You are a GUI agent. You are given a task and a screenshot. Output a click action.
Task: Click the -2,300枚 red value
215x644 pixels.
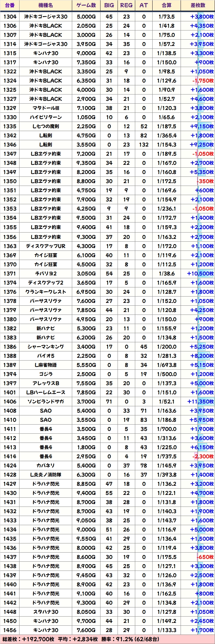point(203,456)
